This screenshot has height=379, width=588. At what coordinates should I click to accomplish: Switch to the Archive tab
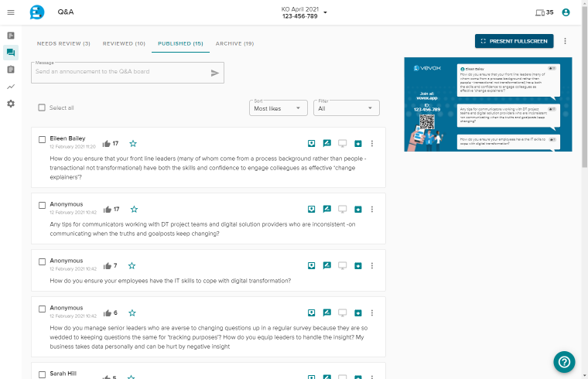click(234, 43)
